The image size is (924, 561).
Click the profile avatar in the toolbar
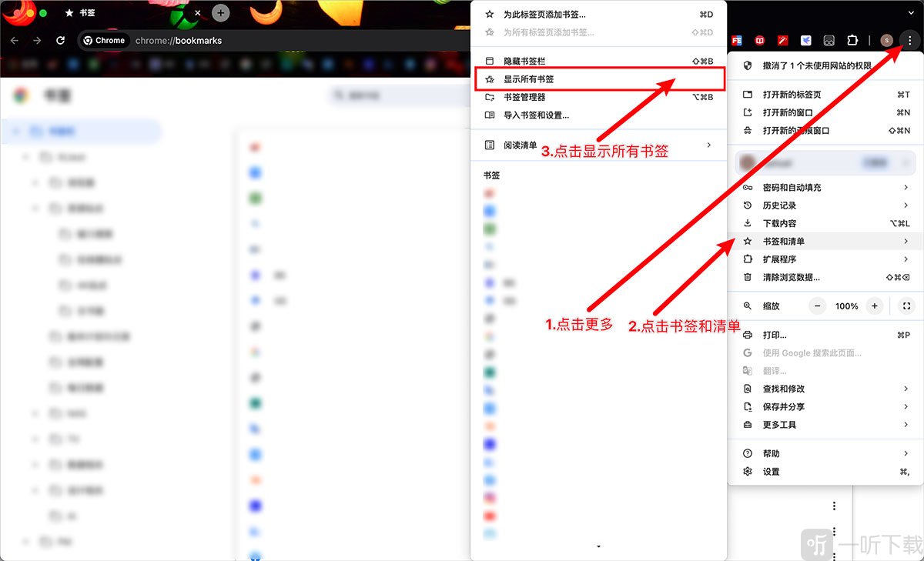[886, 40]
